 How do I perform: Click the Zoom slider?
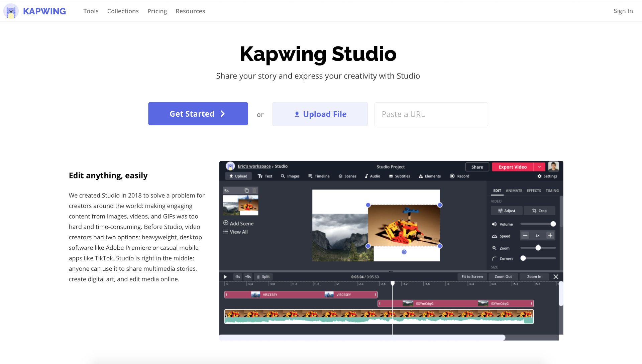click(x=538, y=248)
